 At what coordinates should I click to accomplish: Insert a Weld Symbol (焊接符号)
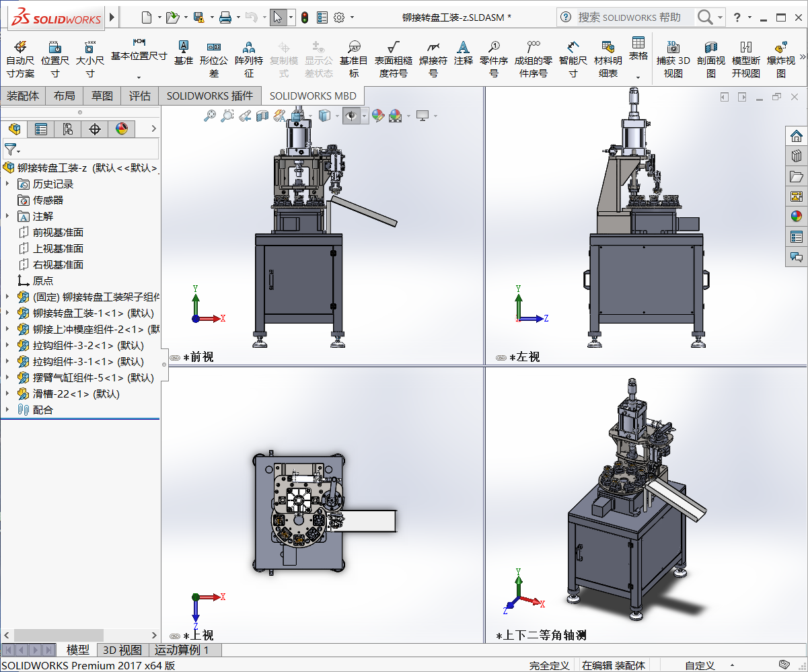coord(433,59)
